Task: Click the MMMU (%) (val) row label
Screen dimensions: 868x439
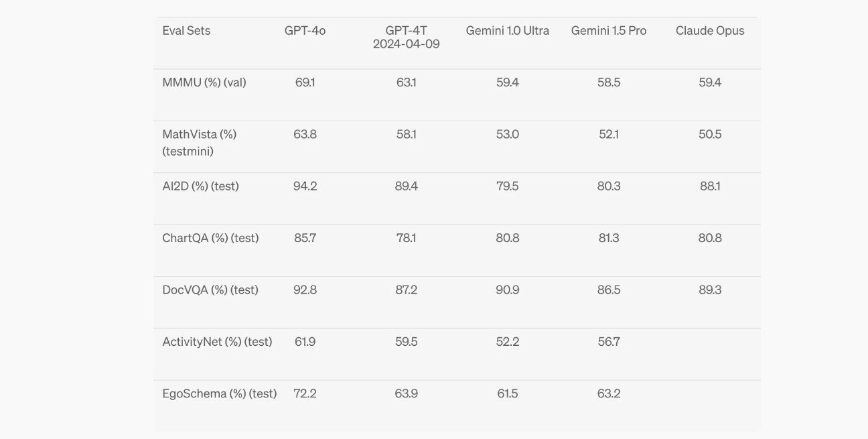Action: pyautogui.click(x=204, y=82)
